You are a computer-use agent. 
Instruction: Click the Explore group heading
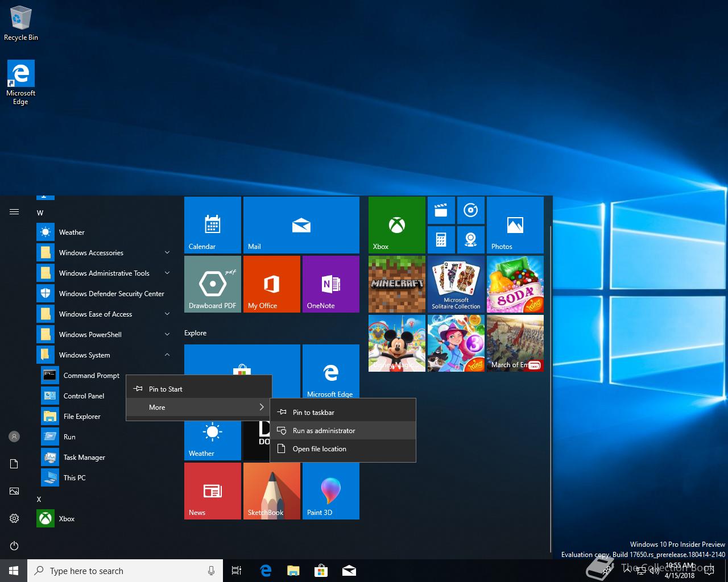pyautogui.click(x=195, y=333)
